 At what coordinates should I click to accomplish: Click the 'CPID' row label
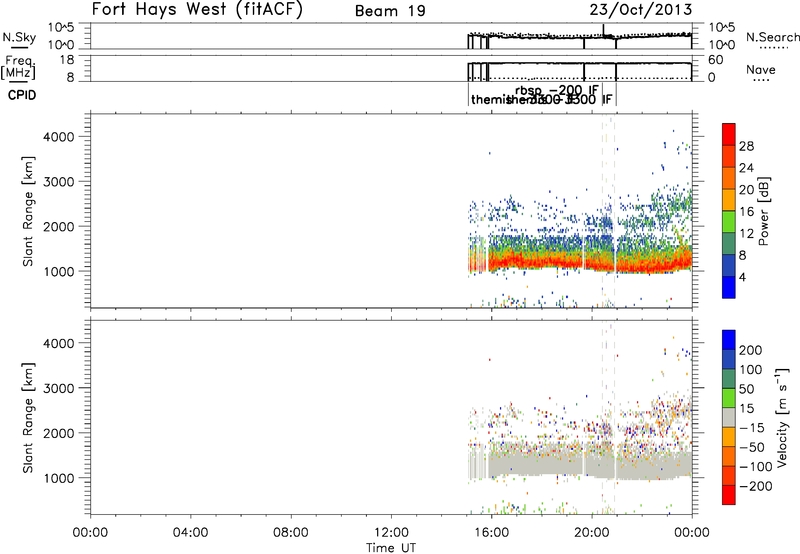(22, 95)
